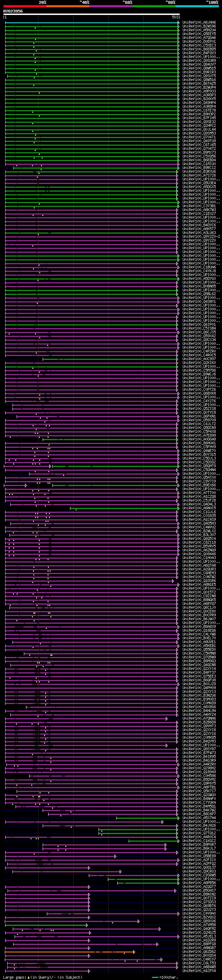Select hit UniRef100_A5H2U4
The height and width of the screenshot is (980, 222).
click(x=199, y=30)
